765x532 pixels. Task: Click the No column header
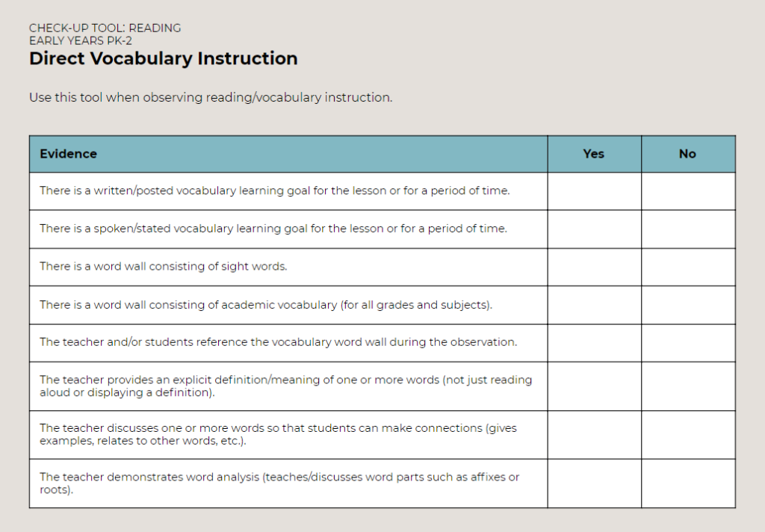(x=688, y=154)
